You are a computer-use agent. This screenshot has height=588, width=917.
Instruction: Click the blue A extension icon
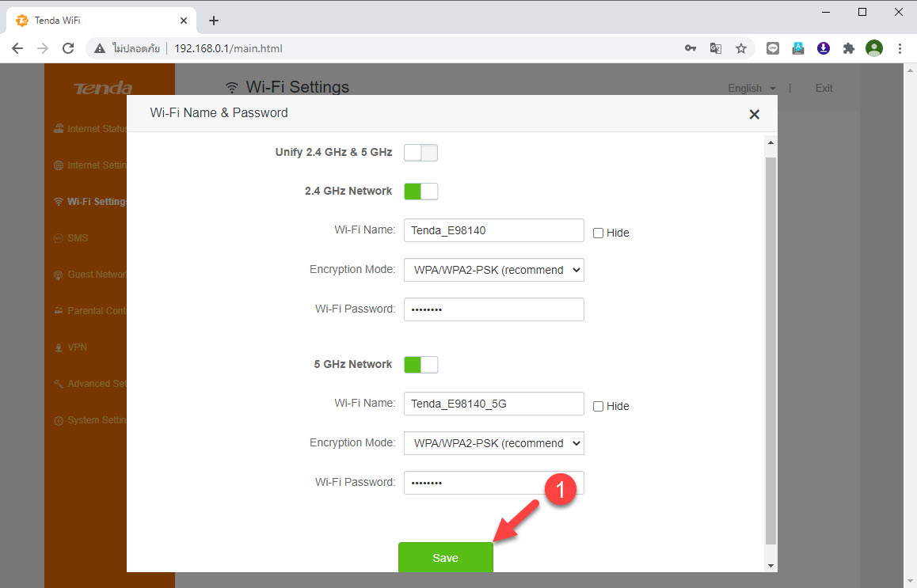798,48
